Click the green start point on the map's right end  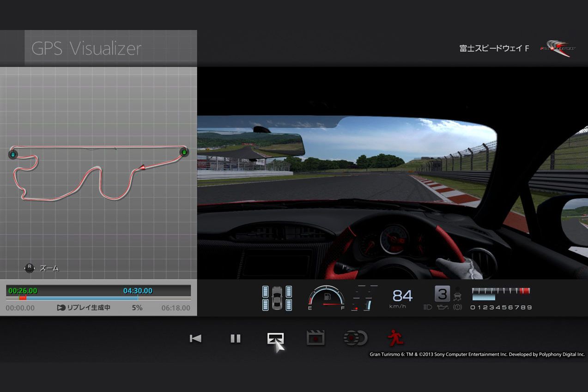point(184,152)
